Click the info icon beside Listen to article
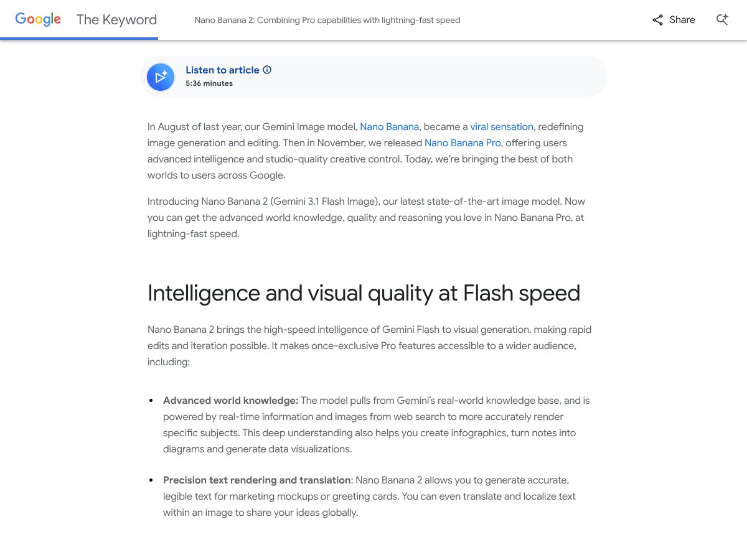The height and width of the screenshot is (560, 747). 267,70
